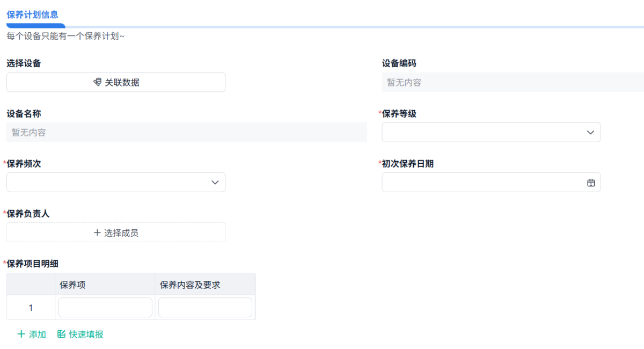The height and width of the screenshot is (349, 644).
Task: Click row number 1 in 保养项目明细 table
Action: tap(31, 307)
